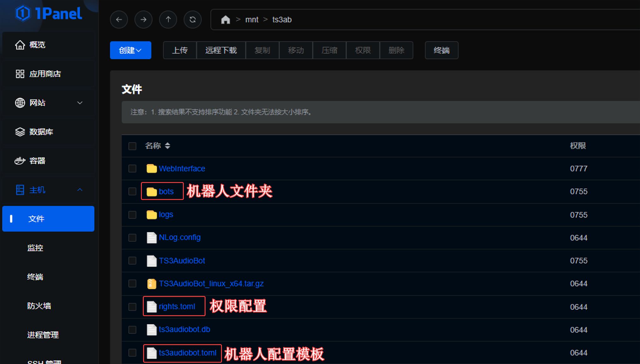The height and width of the screenshot is (364, 640).
Task: Go back with the left arrow button
Action: [119, 20]
